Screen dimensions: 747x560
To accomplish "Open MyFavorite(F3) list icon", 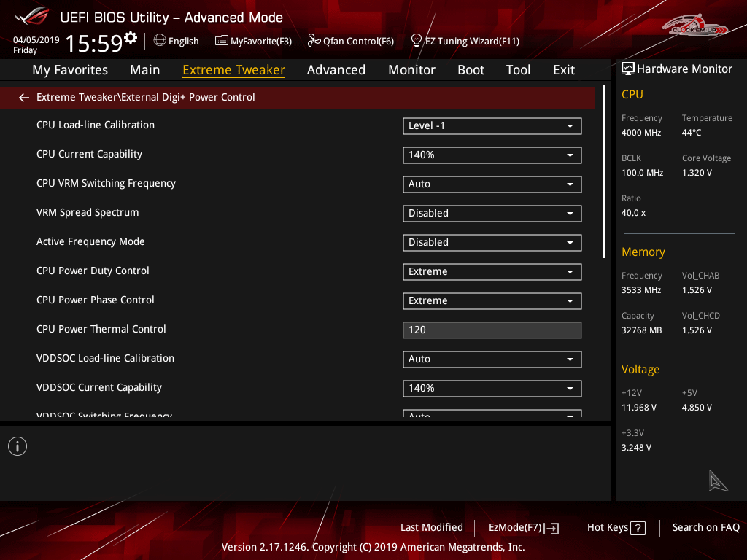I will pos(222,41).
